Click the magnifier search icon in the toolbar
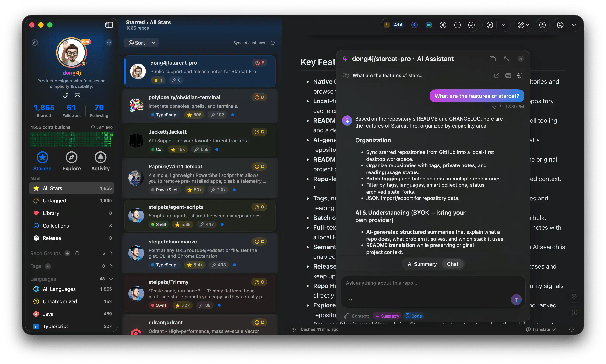Viewport: 606px width, 364px height. (x=560, y=25)
